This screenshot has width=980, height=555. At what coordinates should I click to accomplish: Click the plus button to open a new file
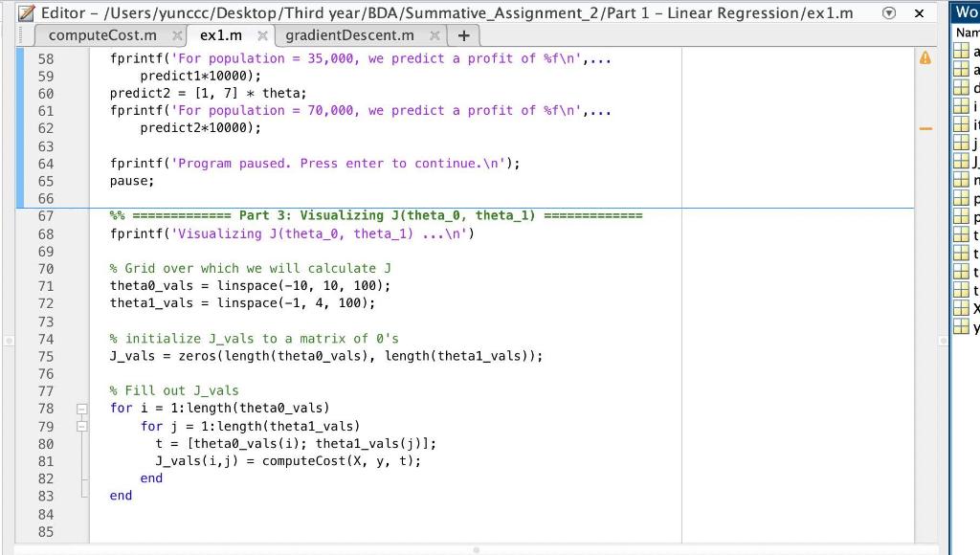464,33
